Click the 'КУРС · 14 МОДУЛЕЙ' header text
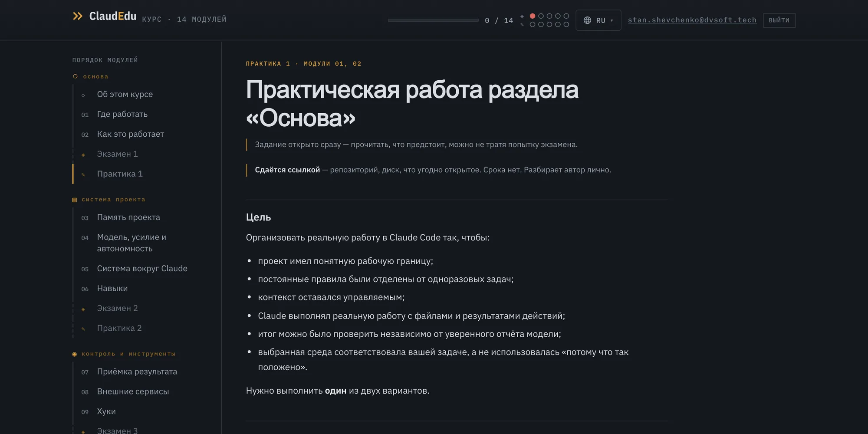 (184, 19)
